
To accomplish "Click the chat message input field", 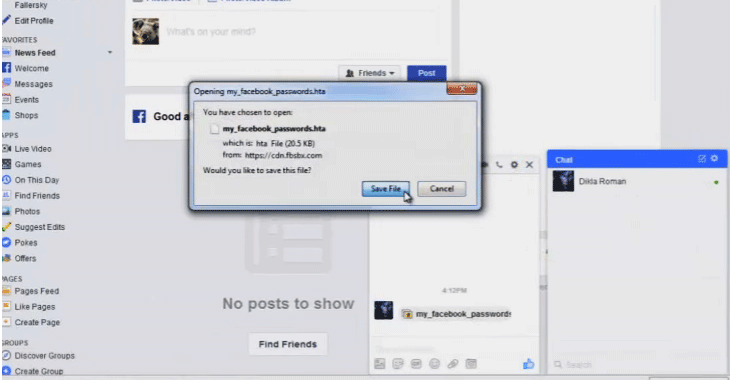I will [x=454, y=349].
